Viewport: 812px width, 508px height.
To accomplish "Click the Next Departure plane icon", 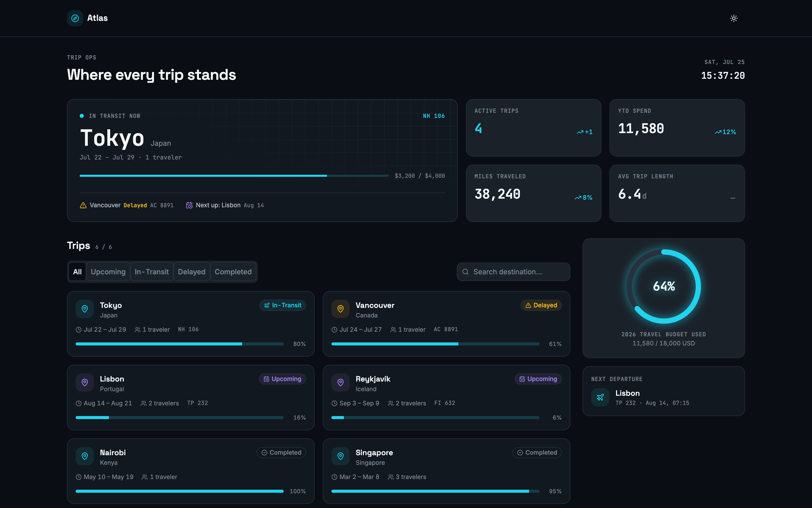I will [x=600, y=398].
